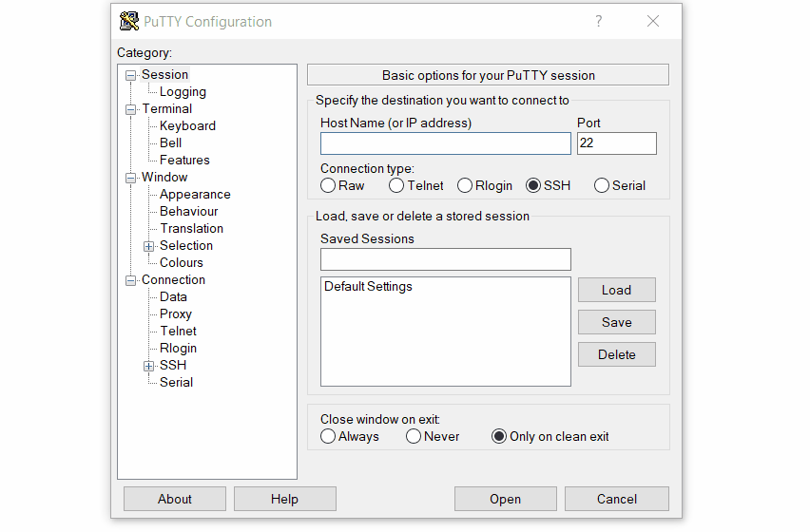Open the Logging category
The width and height of the screenshot is (810, 532).
point(183,92)
